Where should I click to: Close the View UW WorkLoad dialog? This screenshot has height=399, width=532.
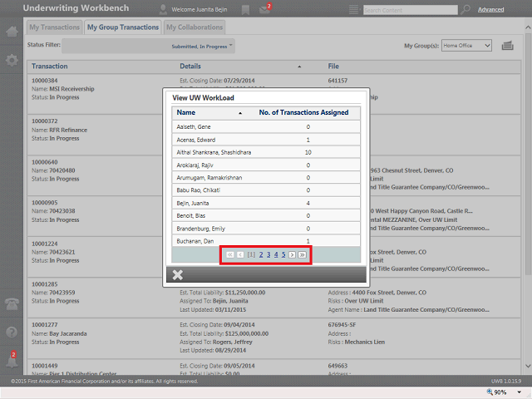[x=177, y=274]
